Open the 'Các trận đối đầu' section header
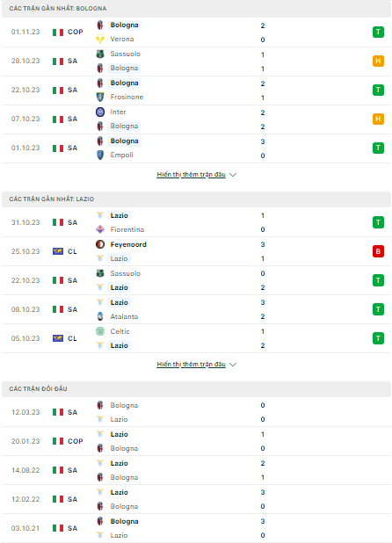Image resolution: width=392 pixels, height=543 pixels. 196,389
